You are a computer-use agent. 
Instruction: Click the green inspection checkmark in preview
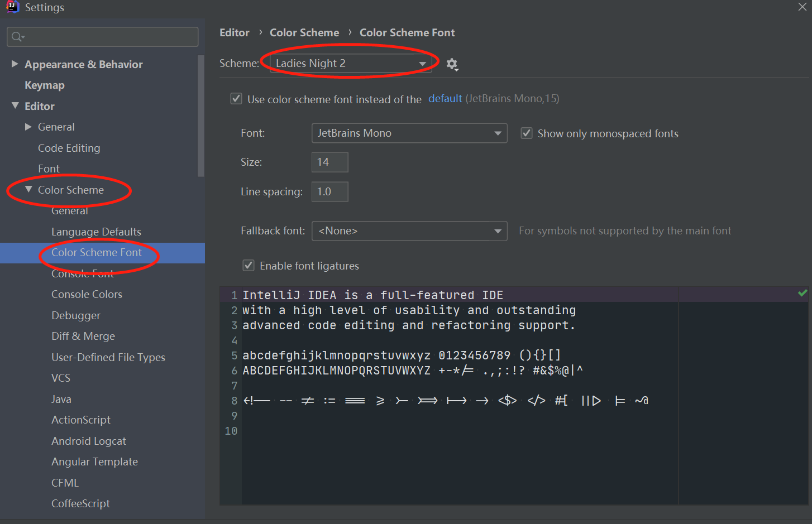pos(803,293)
